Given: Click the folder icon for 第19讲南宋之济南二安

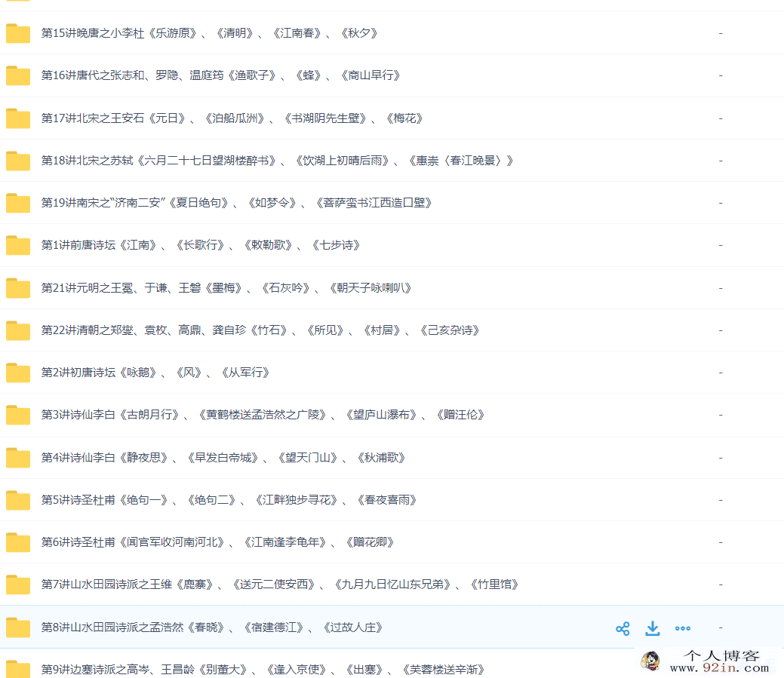Looking at the screenshot, I should pyautogui.click(x=18, y=203).
